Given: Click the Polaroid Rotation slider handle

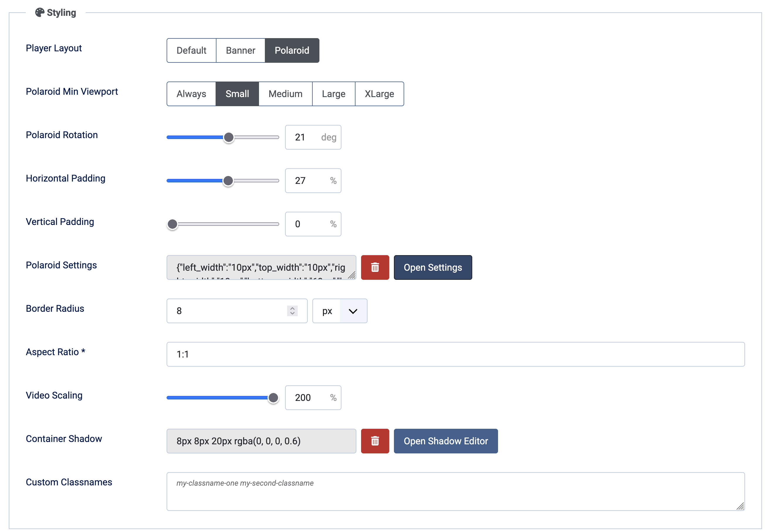Looking at the screenshot, I should pos(228,137).
